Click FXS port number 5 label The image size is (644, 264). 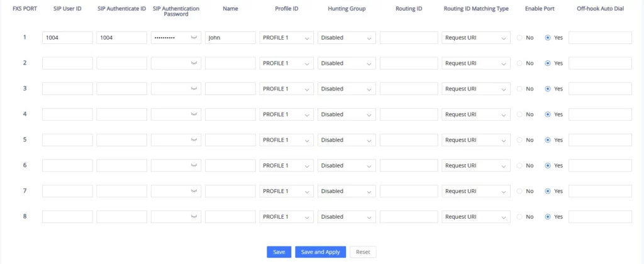pos(25,140)
